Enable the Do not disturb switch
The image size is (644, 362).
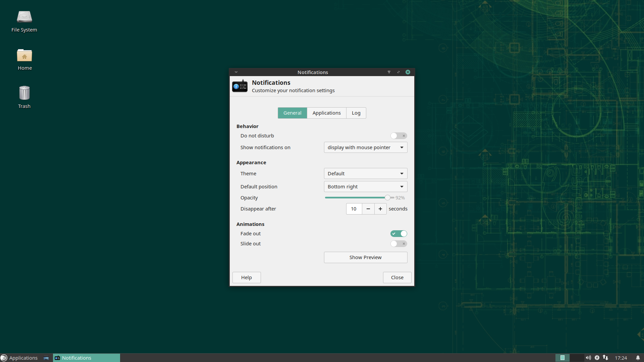[398, 136]
